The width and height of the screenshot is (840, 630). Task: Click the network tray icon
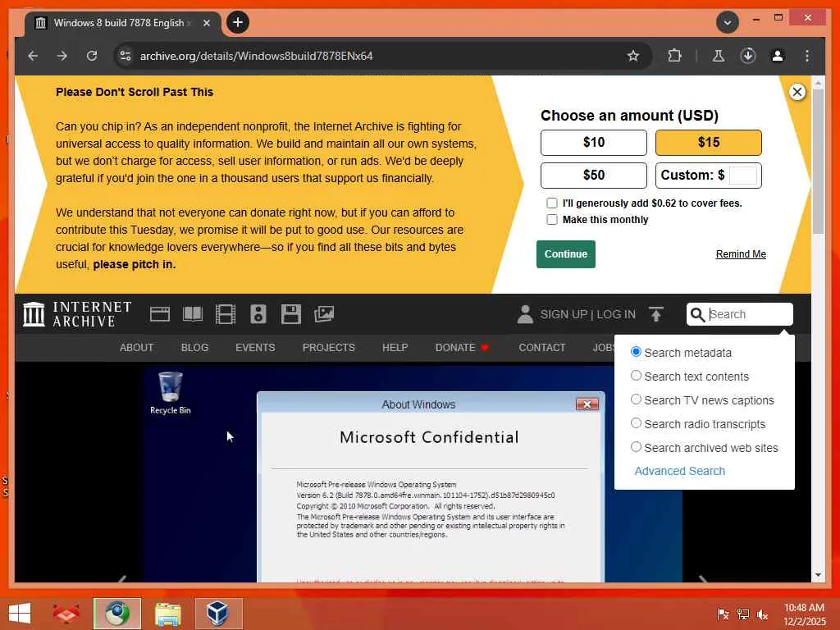coord(742,614)
